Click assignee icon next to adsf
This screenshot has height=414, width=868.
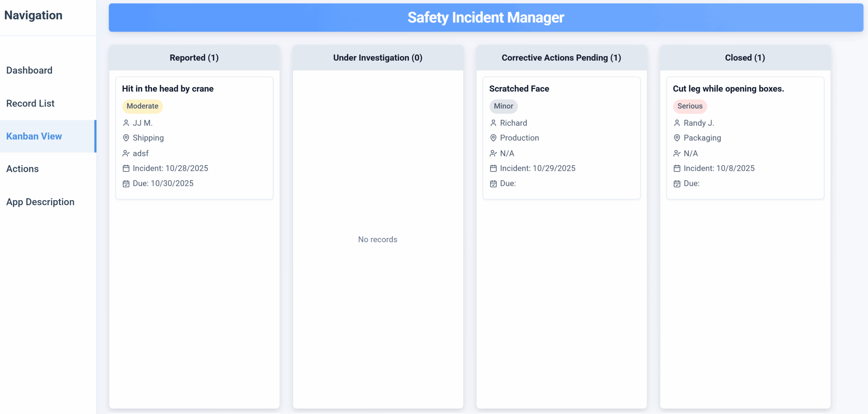[126, 153]
